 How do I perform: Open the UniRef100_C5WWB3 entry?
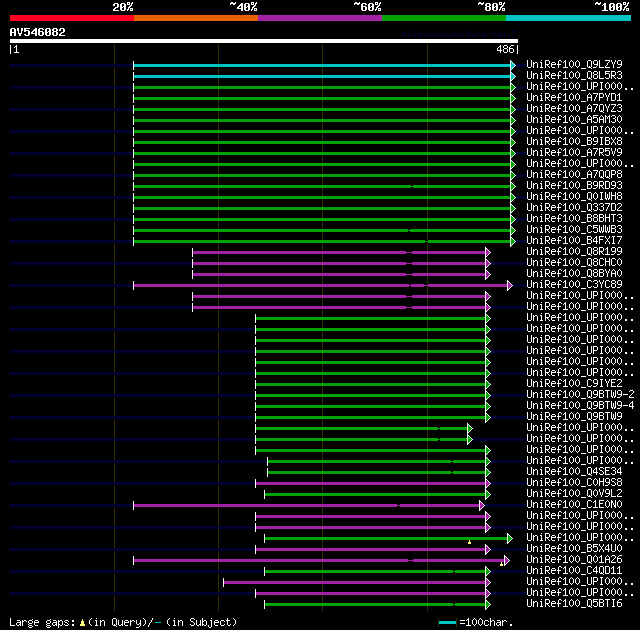(x=574, y=230)
